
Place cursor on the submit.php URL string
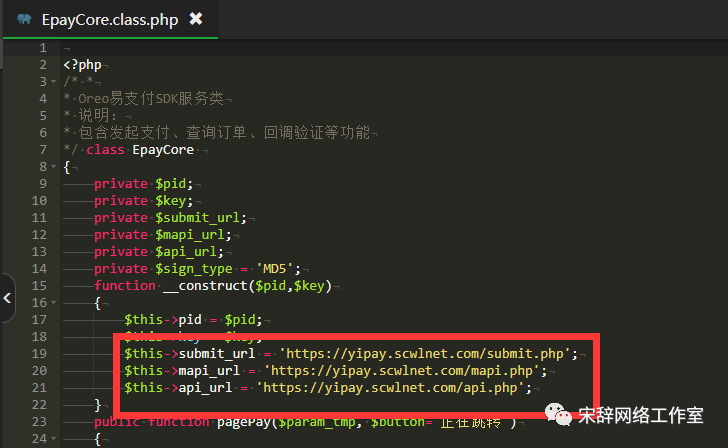(x=428, y=354)
